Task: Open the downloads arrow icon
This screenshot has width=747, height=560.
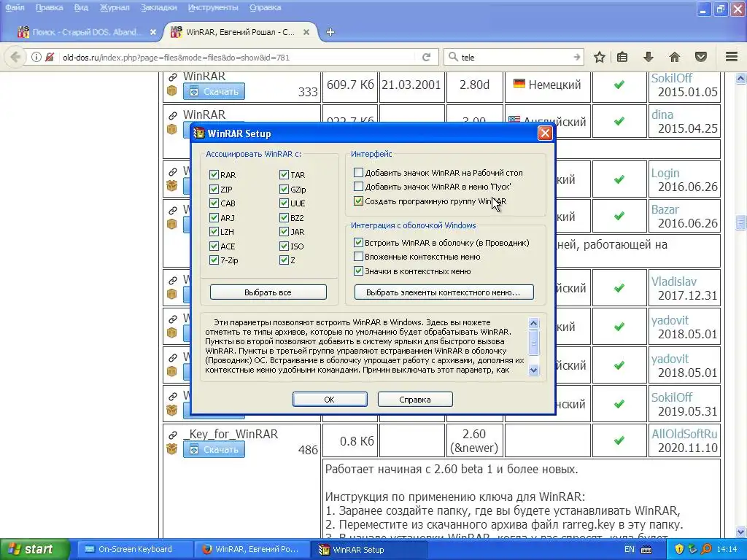Action: coord(649,57)
